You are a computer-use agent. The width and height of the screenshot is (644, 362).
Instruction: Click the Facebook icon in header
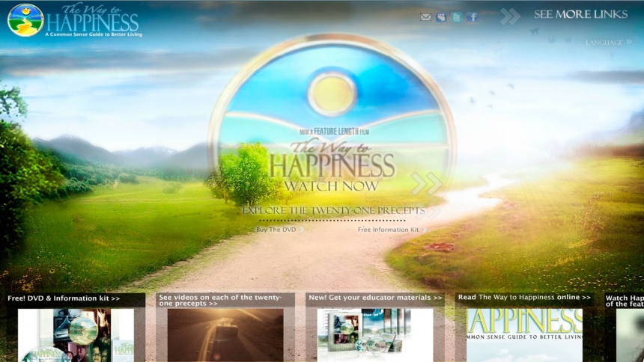click(x=471, y=17)
